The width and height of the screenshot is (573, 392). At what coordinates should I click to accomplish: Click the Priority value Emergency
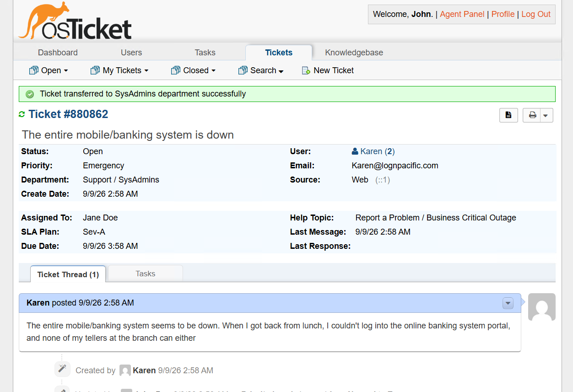click(103, 166)
